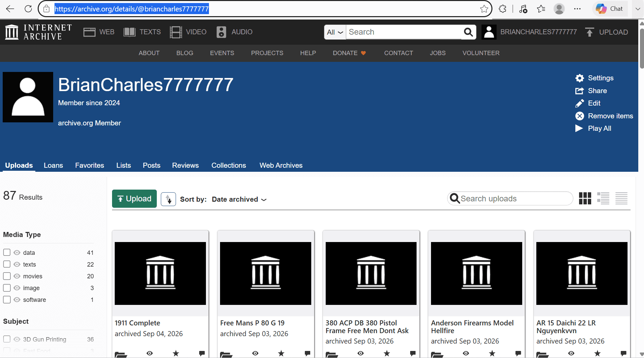644x358 pixels.
Task: Check the 3D Gun Printing subject box
Action: coord(7,339)
